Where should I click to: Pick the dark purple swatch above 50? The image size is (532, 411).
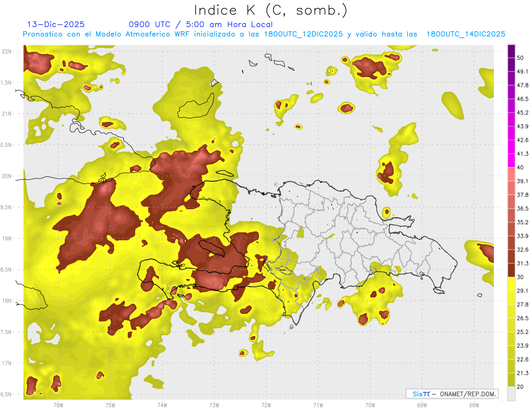pyautogui.click(x=511, y=51)
